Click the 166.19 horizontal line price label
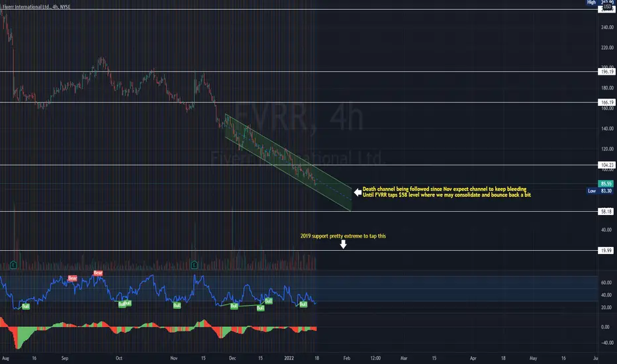This screenshot has width=617, height=364. [x=606, y=103]
